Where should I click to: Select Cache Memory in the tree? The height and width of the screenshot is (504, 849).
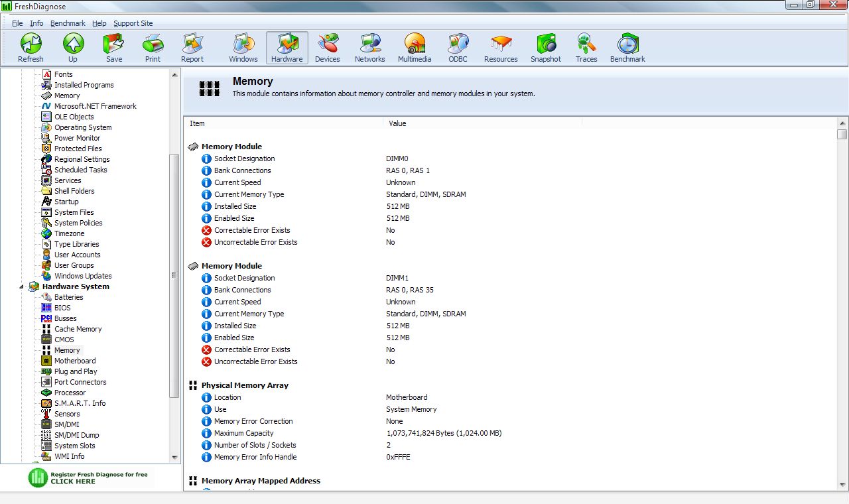[x=78, y=329]
